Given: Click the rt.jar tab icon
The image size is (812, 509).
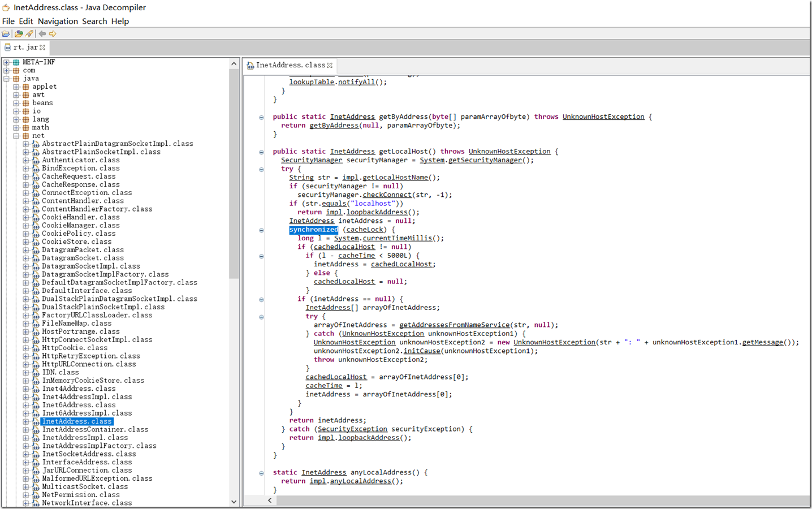Looking at the screenshot, I should click(8, 48).
